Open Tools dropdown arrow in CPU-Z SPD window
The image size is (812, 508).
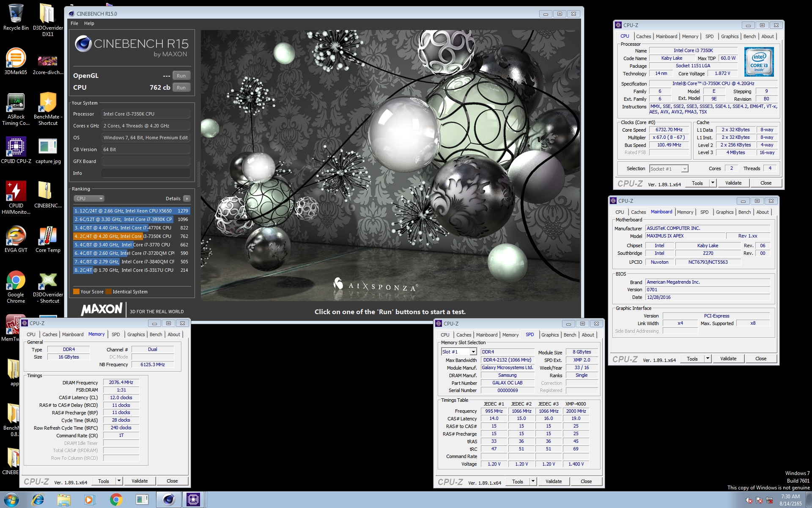tap(533, 481)
